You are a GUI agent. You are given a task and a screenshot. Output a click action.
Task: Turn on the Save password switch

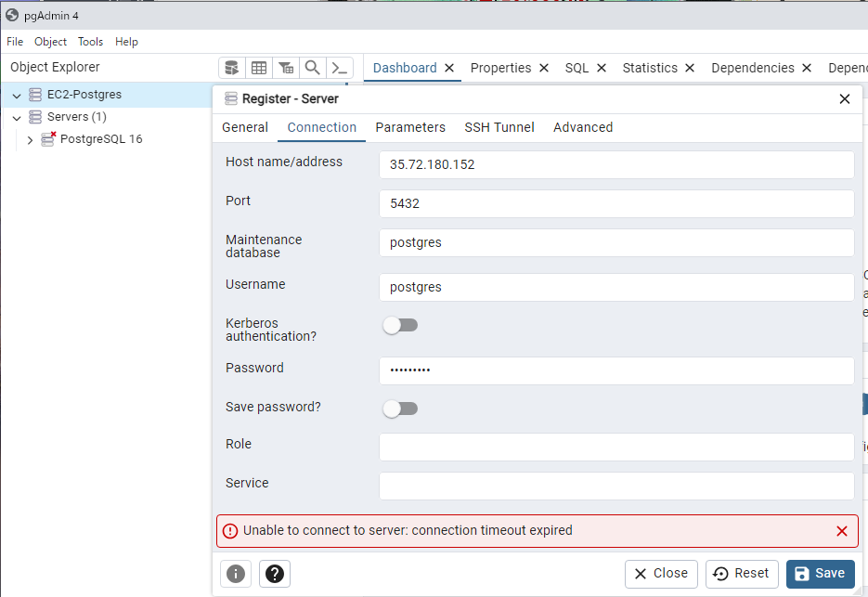(x=400, y=409)
